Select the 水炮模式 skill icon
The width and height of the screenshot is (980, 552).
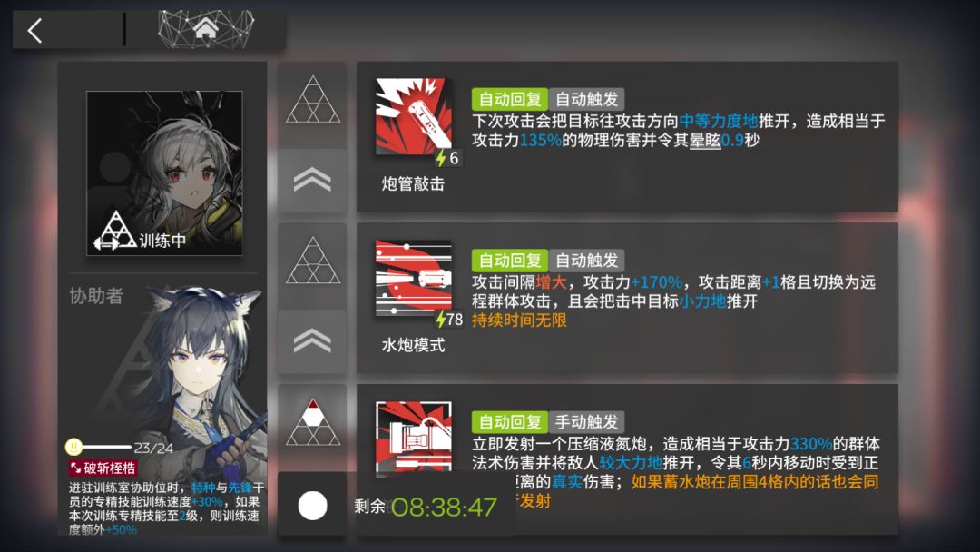click(x=413, y=278)
